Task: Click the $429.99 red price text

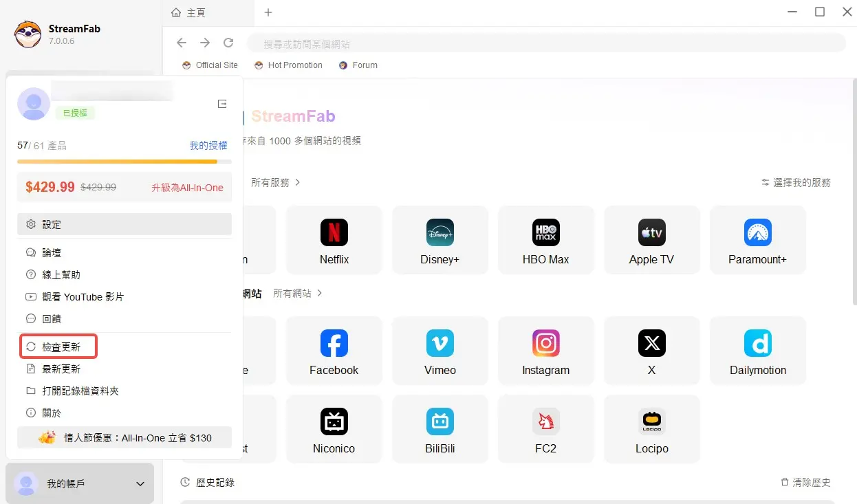Action: click(x=50, y=187)
